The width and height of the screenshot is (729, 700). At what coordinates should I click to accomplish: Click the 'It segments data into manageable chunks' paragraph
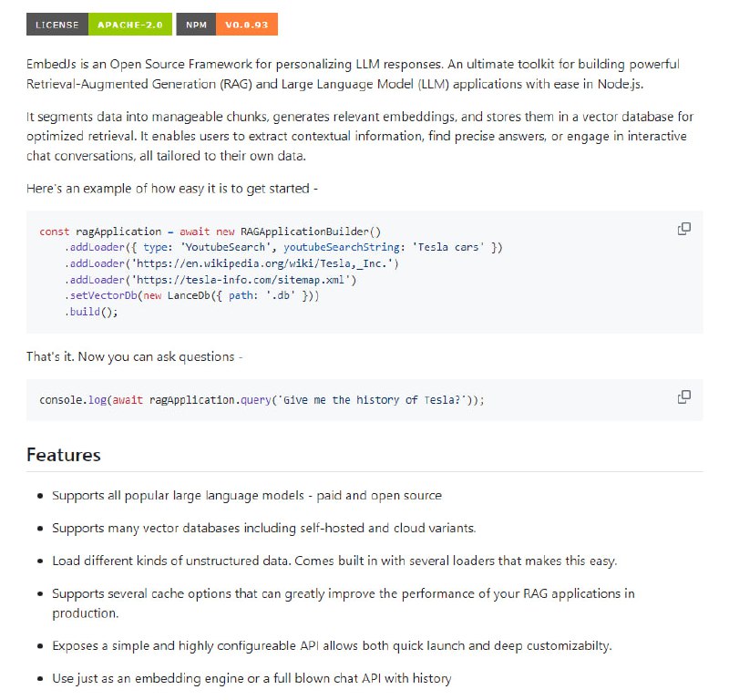pos(356,136)
